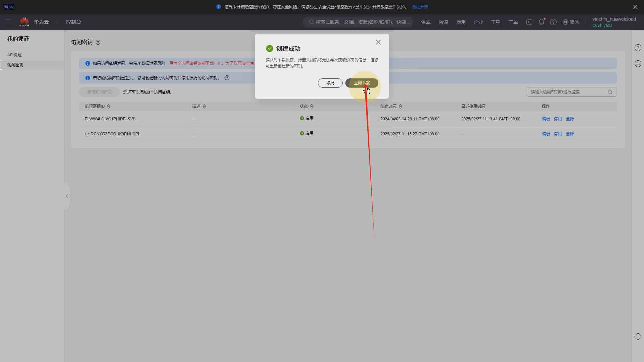Switch language via 简体 selector

tap(571, 22)
